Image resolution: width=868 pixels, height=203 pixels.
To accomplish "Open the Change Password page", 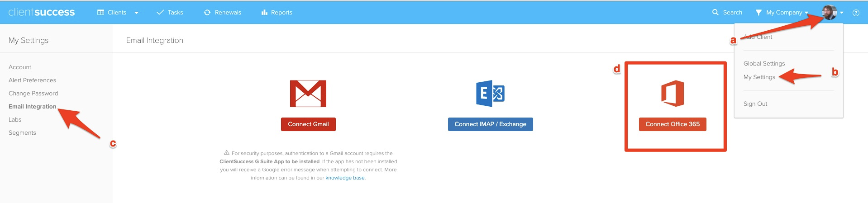I will [33, 93].
